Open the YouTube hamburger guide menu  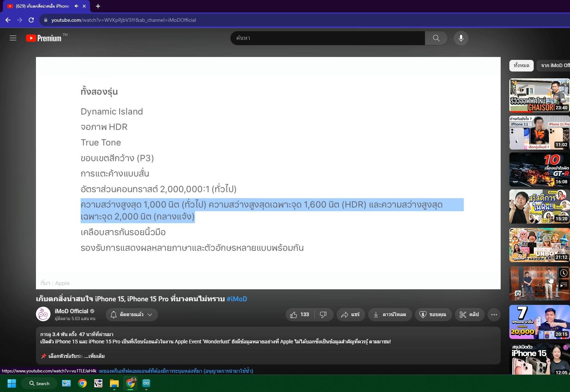tap(13, 38)
